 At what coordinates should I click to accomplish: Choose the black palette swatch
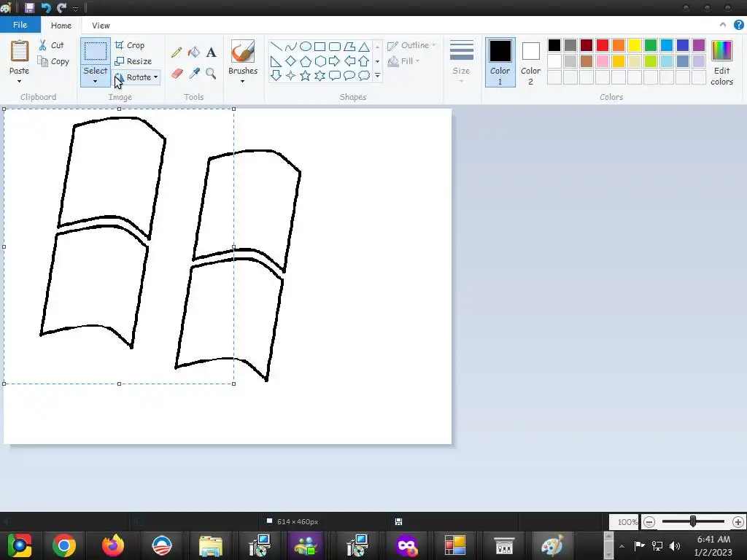click(x=554, y=45)
